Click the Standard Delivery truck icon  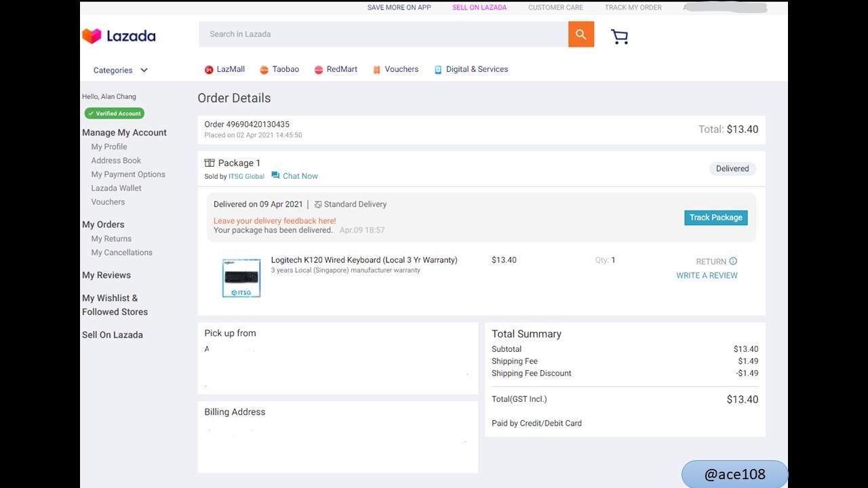(x=318, y=204)
